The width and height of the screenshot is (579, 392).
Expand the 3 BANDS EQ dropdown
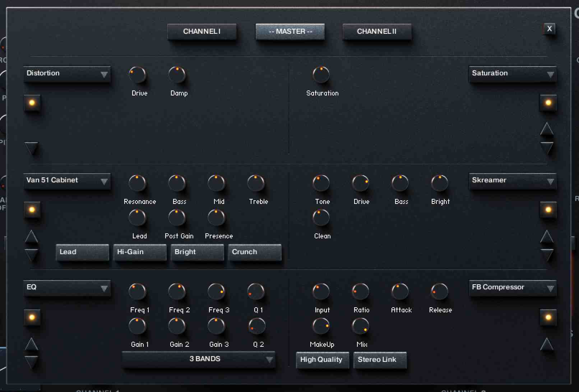coord(199,359)
